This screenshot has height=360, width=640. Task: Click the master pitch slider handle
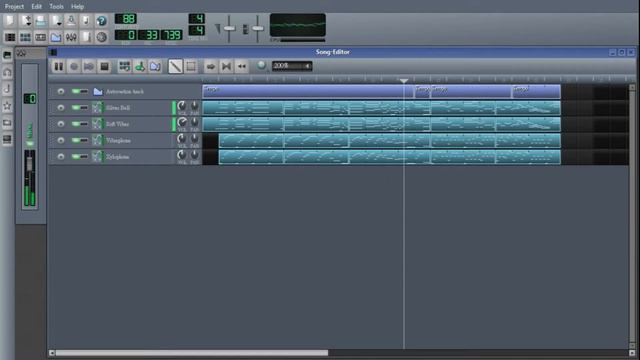(258, 28)
